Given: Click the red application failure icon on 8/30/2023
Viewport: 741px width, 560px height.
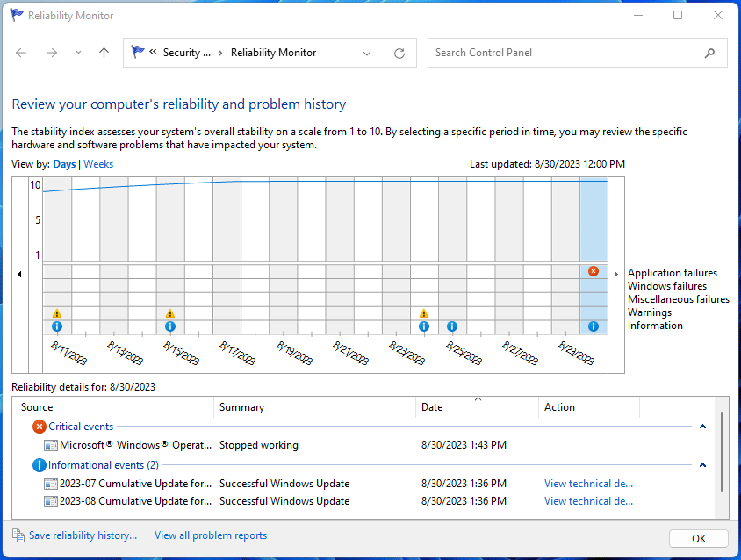Looking at the screenshot, I should [x=594, y=271].
